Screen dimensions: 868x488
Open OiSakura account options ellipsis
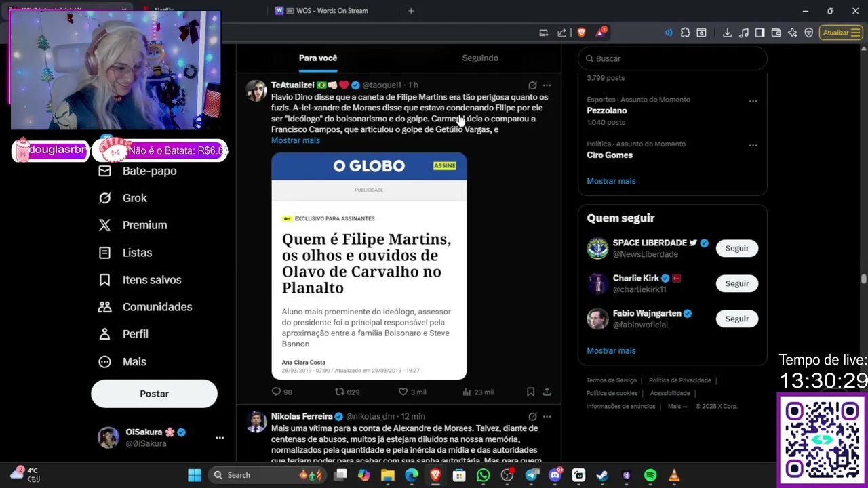(220, 438)
